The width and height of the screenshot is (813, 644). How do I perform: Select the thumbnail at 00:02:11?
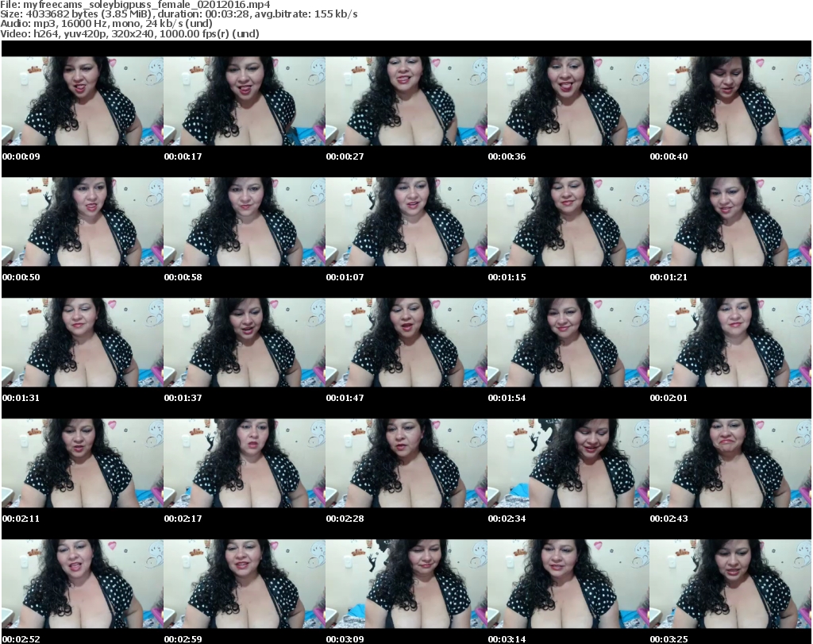(x=83, y=464)
